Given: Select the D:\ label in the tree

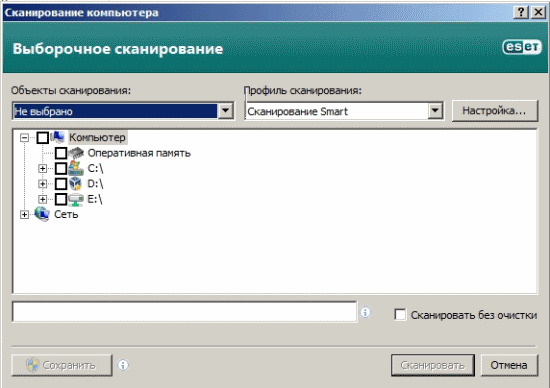Looking at the screenshot, I should (95, 183).
